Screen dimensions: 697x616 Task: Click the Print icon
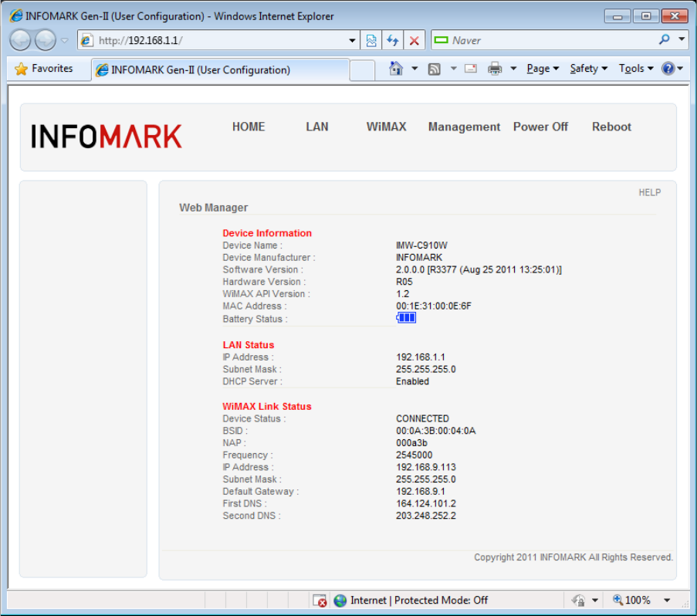(x=495, y=69)
